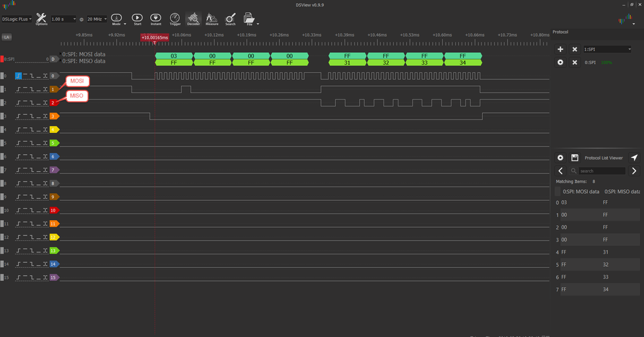Click the Mode capture icon
644x337 pixels.
point(116,19)
